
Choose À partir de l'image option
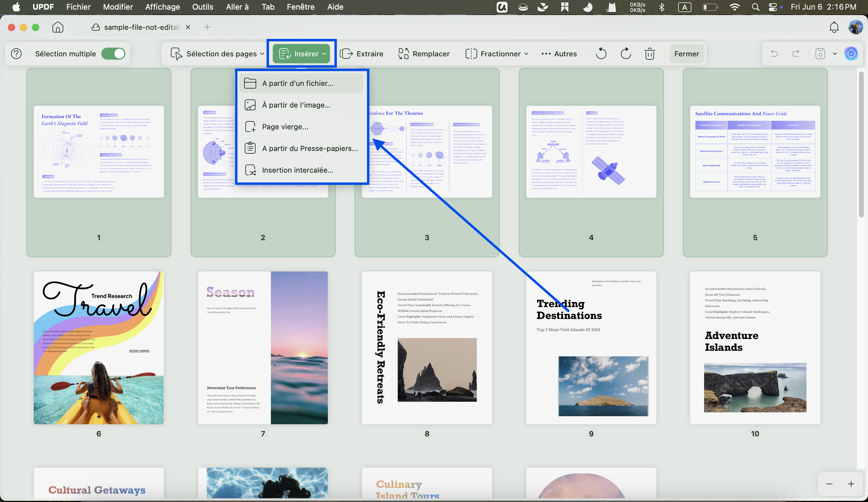click(301, 105)
